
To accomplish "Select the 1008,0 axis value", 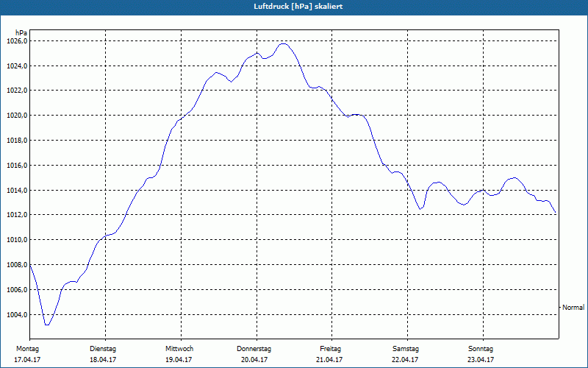I will point(17,265).
